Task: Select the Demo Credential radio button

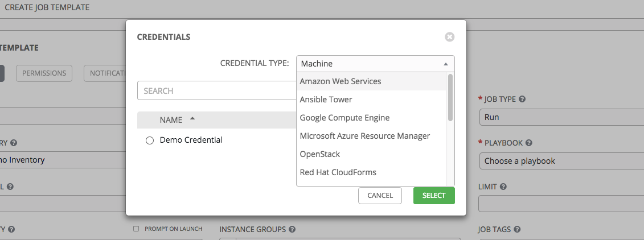Action: (150, 140)
